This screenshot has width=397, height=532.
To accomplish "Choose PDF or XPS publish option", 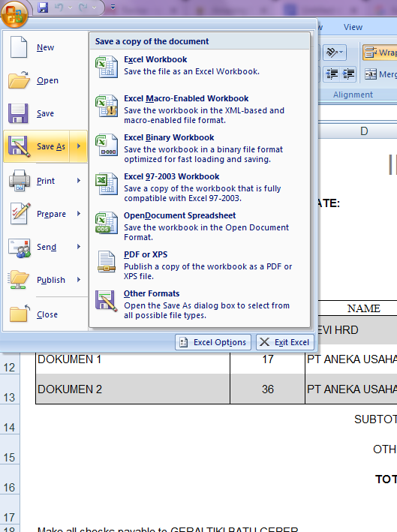I will [200, 266].
